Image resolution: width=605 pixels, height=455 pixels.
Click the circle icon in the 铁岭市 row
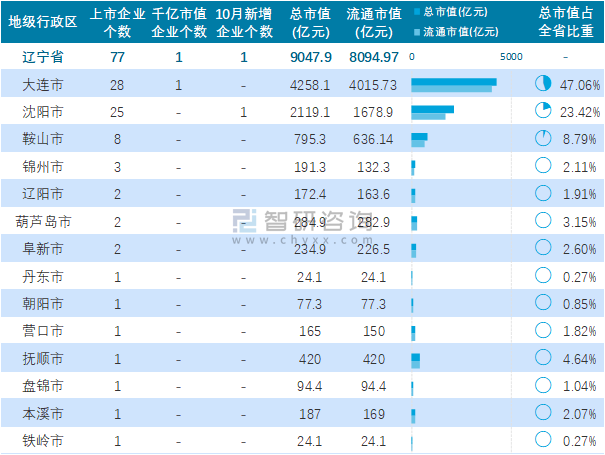click(x=543, y=439)
